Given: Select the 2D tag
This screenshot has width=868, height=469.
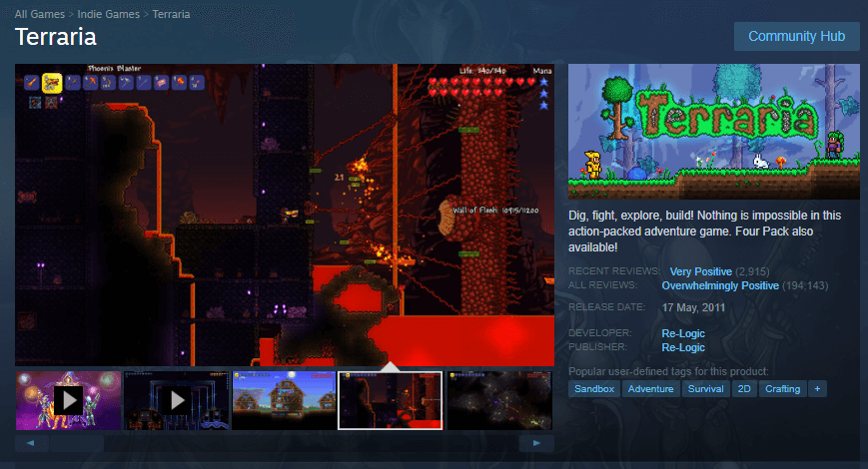Looking at the screenshot, I should [x=744, y=389].
